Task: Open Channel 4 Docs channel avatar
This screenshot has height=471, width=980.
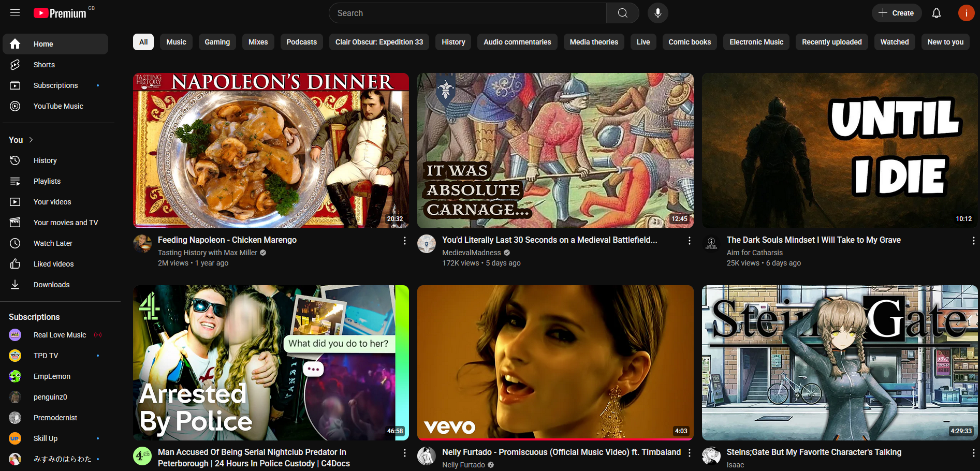Action: (x=142, y=456)
